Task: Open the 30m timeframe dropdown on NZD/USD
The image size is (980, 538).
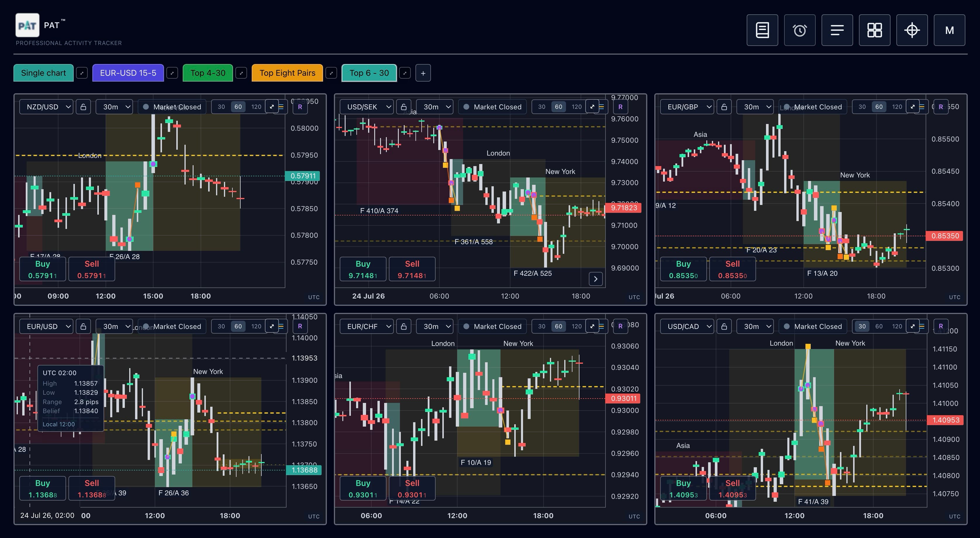Action: click(x=114, y=107)
